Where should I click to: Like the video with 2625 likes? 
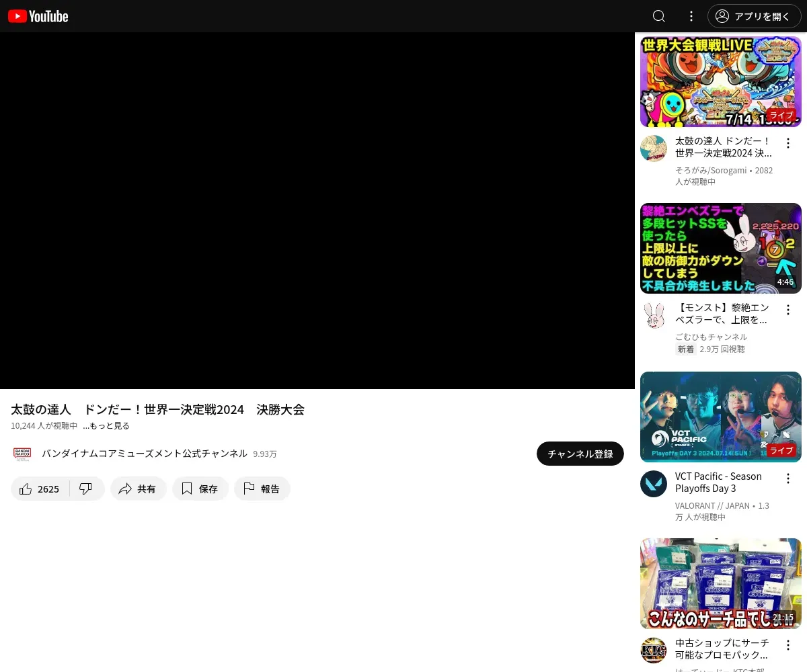coord(40,489)
